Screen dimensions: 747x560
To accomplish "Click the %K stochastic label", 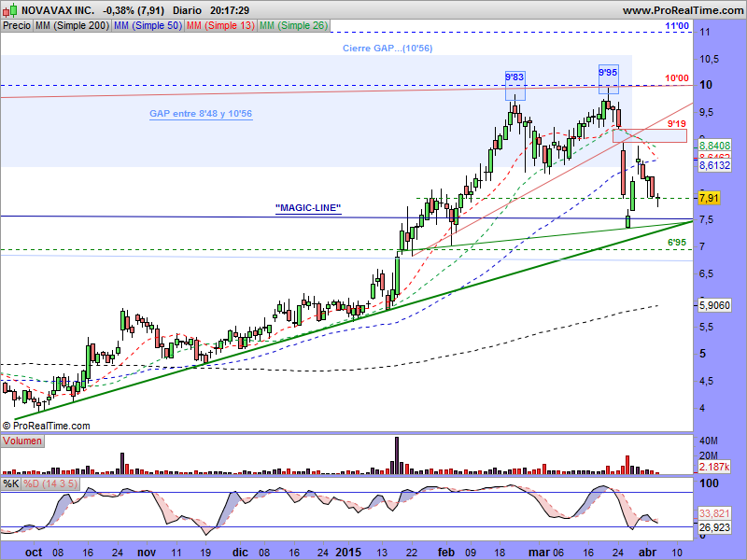I will click(11, 484).
